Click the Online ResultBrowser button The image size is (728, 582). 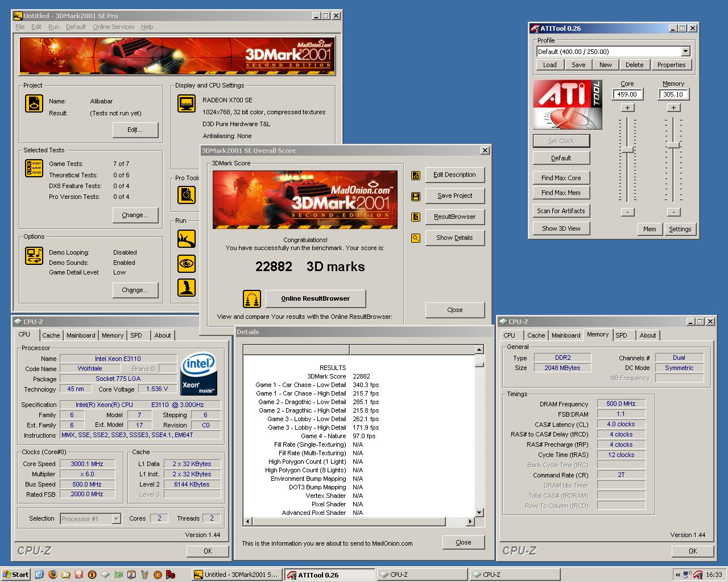point(316,298)
